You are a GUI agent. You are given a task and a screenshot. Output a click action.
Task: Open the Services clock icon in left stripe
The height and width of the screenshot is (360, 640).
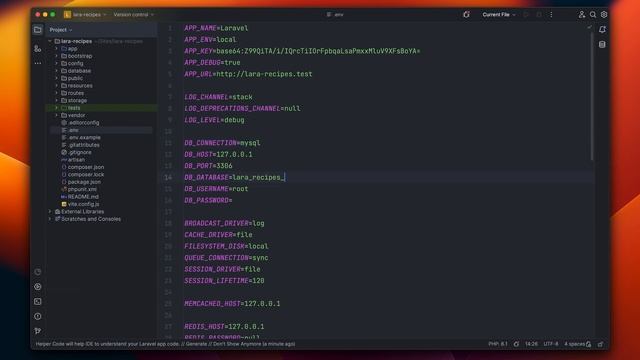tap(38, 272)
